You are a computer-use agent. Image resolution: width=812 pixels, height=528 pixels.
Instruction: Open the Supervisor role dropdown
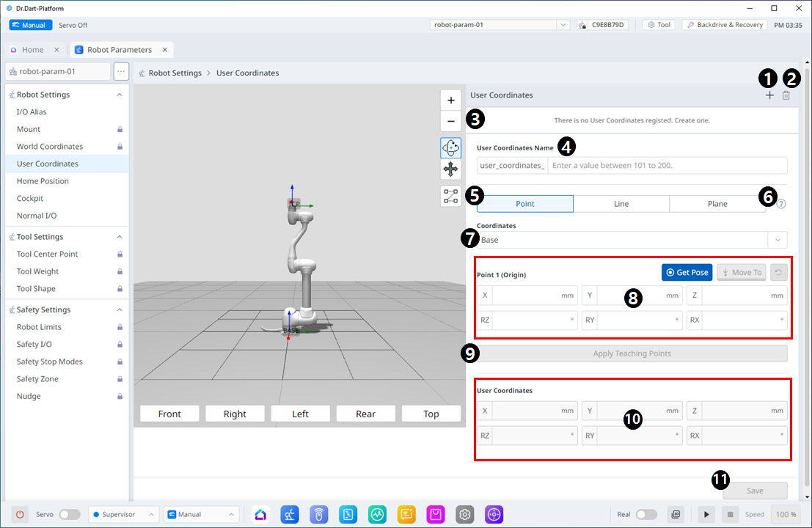[123, 515]
